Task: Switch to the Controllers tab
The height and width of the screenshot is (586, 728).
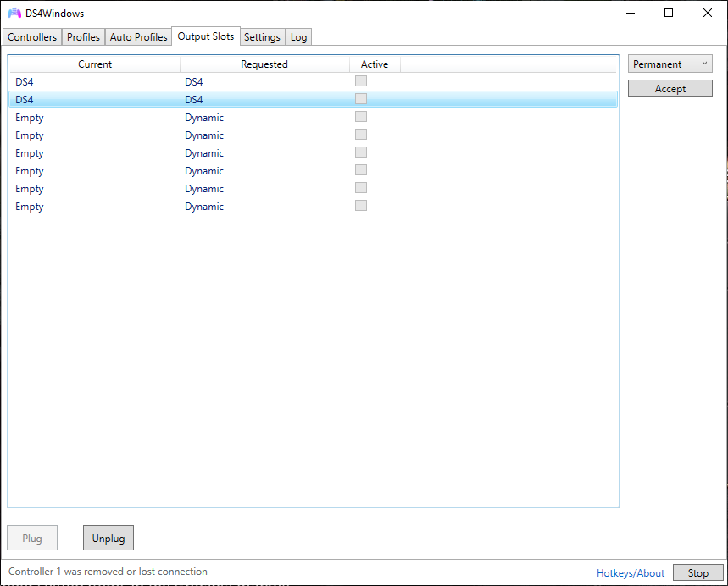Action: point(31,36)
